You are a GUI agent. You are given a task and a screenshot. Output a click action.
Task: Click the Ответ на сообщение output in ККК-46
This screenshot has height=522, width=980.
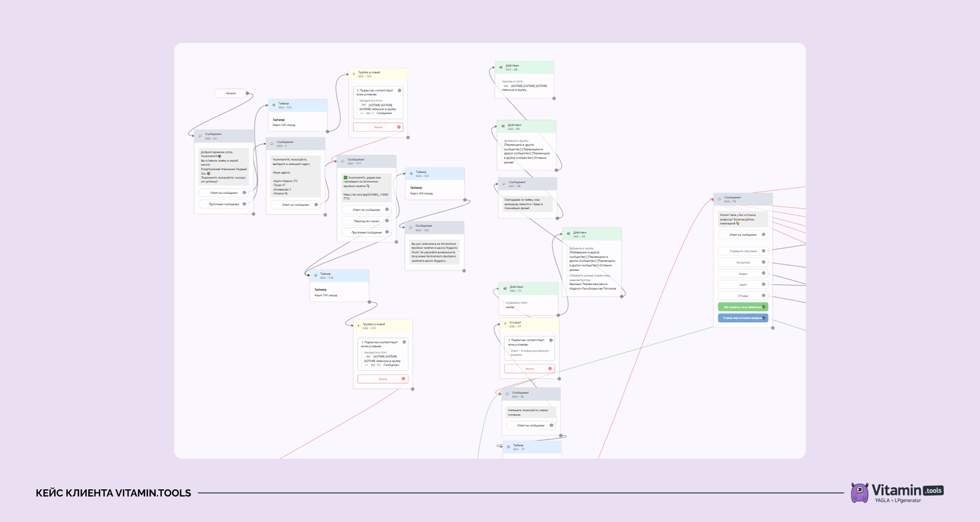coord(531,425)
